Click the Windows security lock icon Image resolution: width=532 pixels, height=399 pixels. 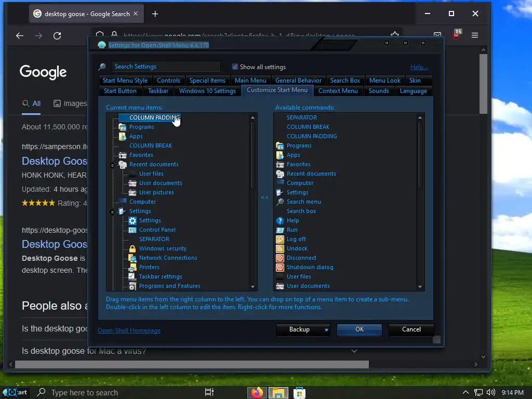(x=132, y=249)
